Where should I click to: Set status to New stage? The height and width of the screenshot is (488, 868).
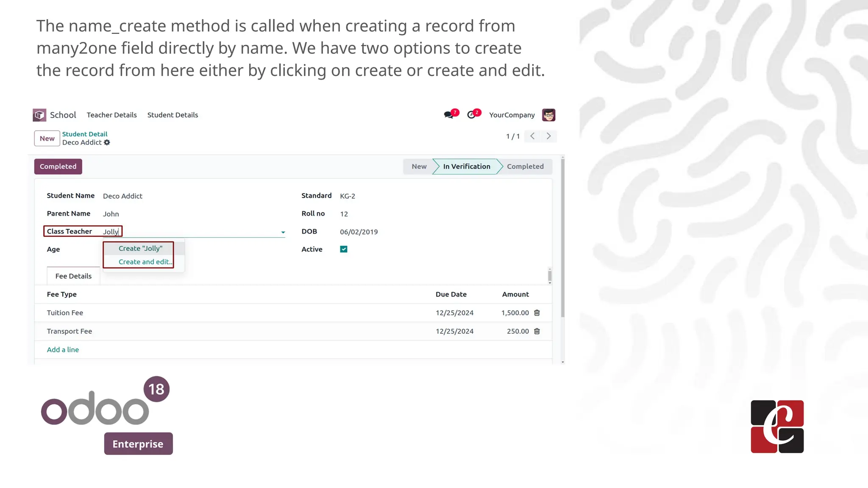(x=419, y=166)
